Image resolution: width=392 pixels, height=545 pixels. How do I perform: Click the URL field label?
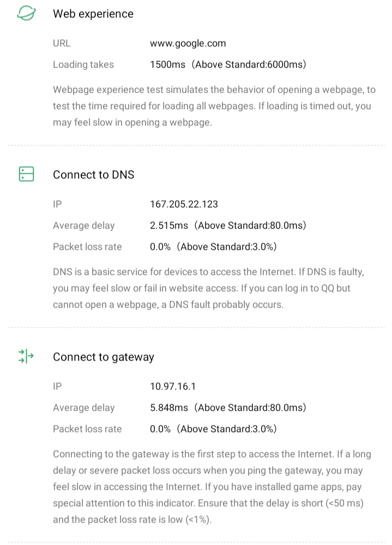click(62, 44)
